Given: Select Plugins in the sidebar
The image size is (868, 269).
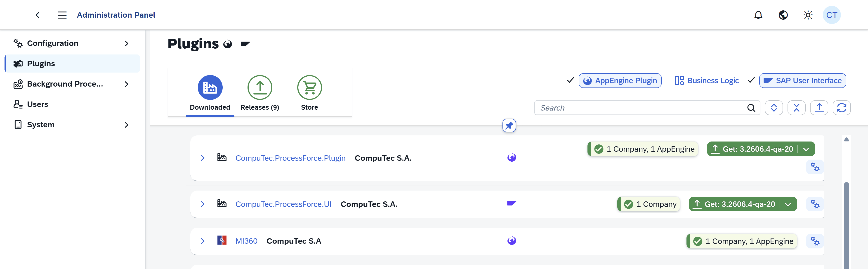Looking at the screenshot, I should click(72, 63).
